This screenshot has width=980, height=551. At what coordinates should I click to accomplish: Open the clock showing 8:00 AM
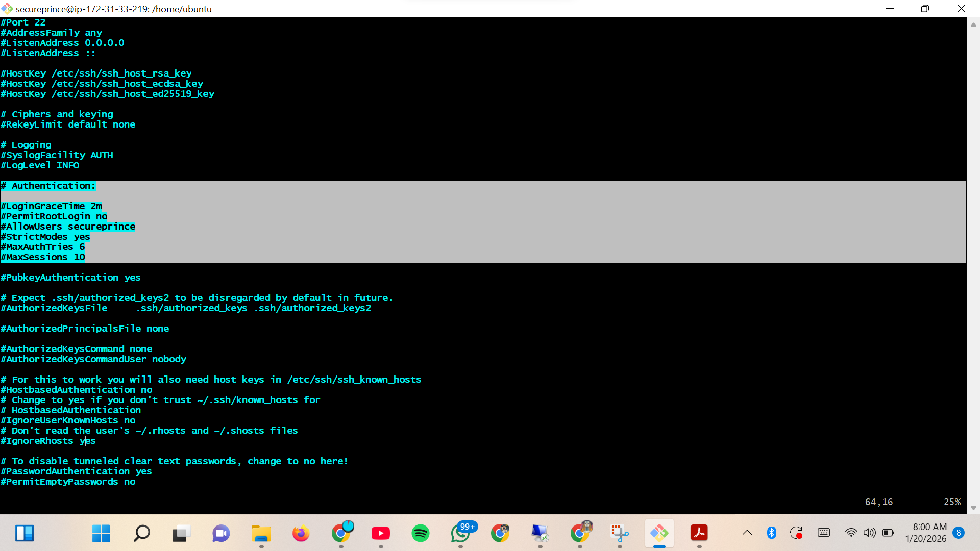(926, 533)
